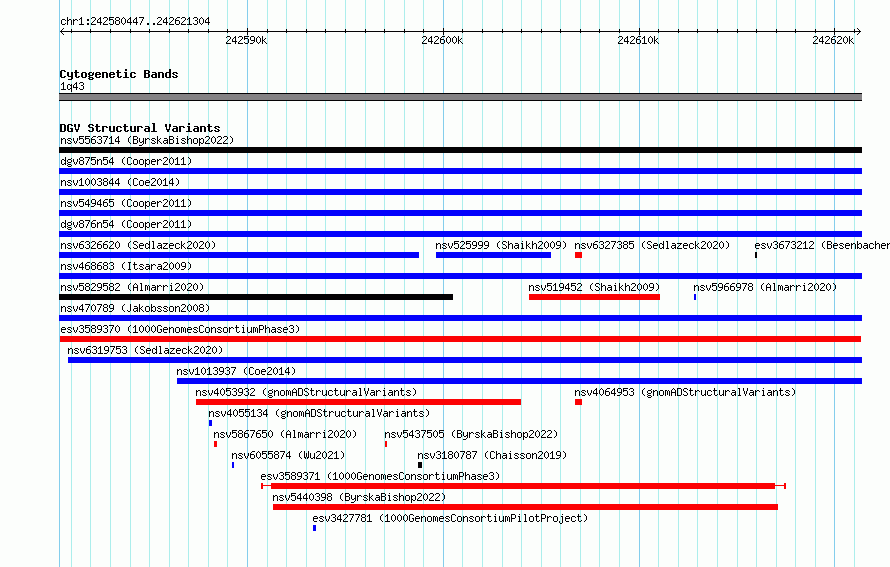Click the Cytogenetic Bands track title

coord(119,74)
